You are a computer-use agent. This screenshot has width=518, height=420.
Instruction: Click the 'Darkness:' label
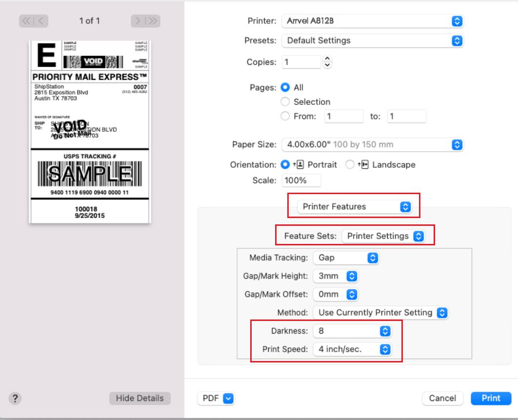289,331
